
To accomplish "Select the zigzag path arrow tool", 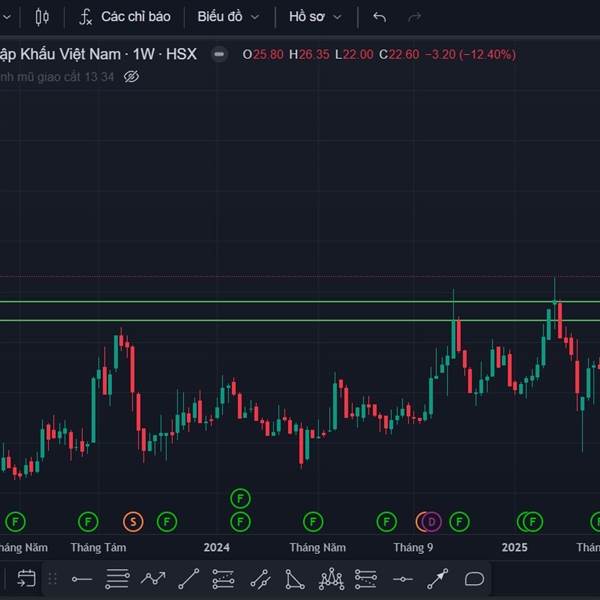I will pyautogui.click(x=153, y=578).
